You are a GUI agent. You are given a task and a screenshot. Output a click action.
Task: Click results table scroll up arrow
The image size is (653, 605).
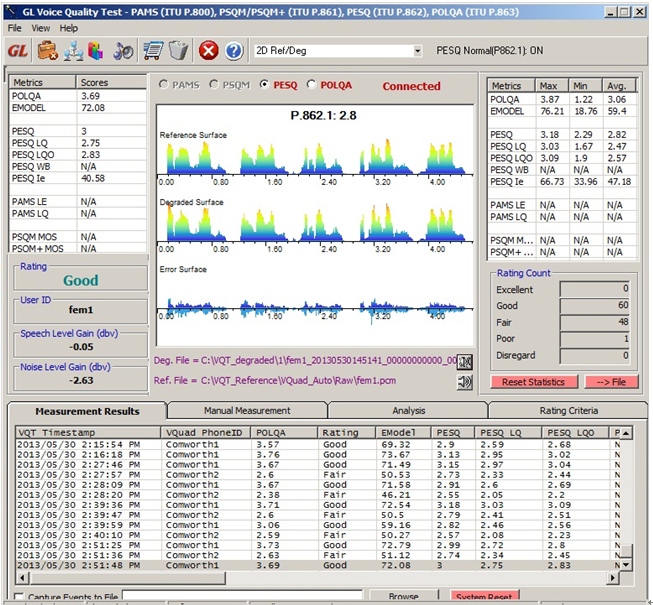[626, 433]
